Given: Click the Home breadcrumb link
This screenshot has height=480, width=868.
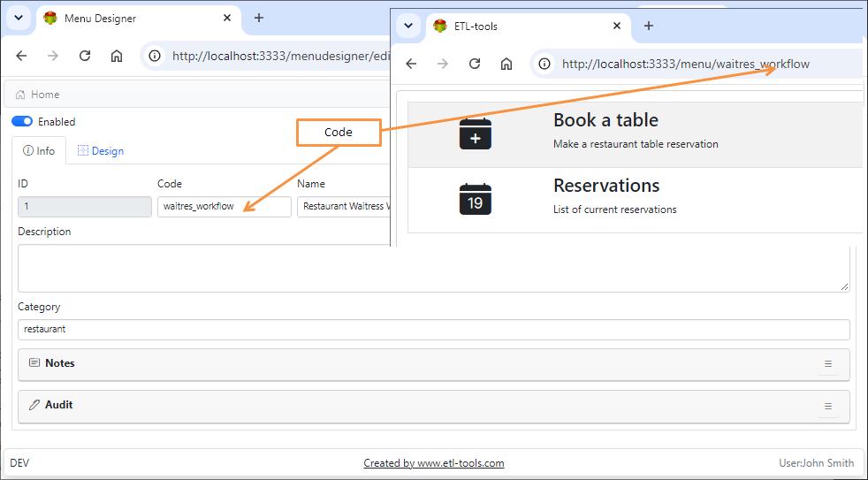Looking at the screenshot, I should pyautogui.click(x=38, y=95).
